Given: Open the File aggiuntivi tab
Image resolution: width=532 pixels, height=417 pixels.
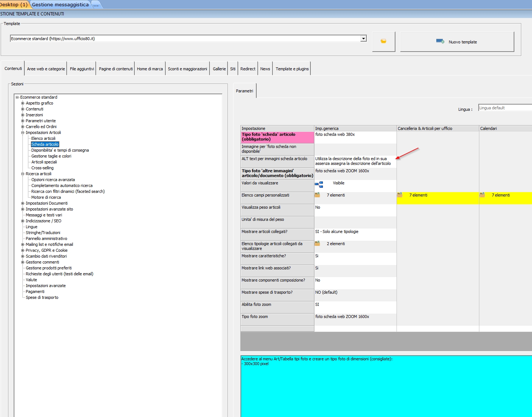Looking at the screenshot, I should coord(82,69).
